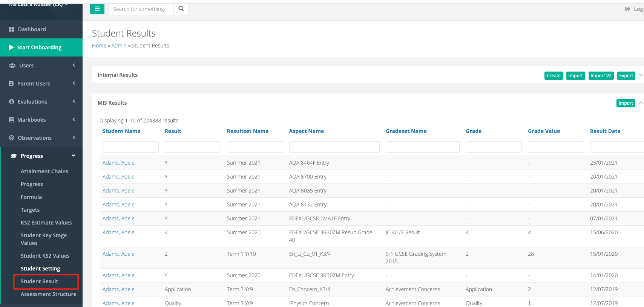This screenshot has width=644, height=307.
Task: Click the '!Physics Concern' aspect cell
Action: tap(309, 303)
